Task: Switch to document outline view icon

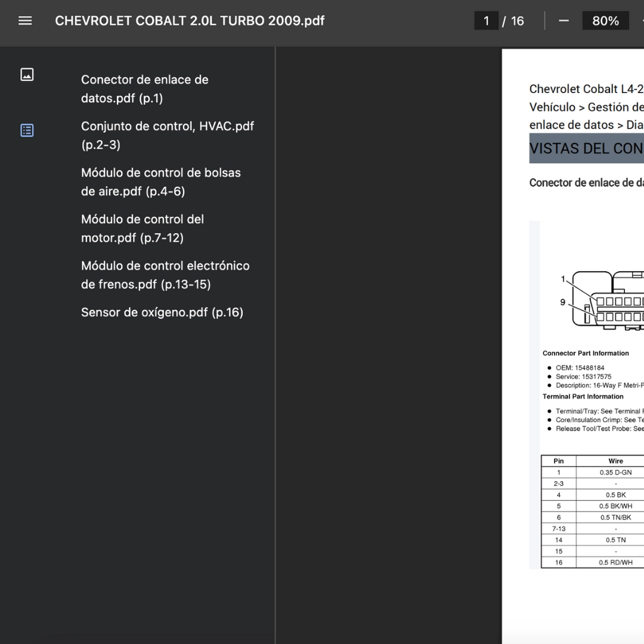Action: [27, 130]
